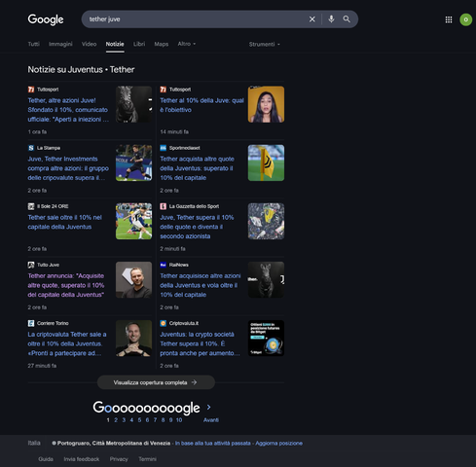476x467 pixels.
Task: Switch to the Libri tab
Action: [x=139, y=44]
